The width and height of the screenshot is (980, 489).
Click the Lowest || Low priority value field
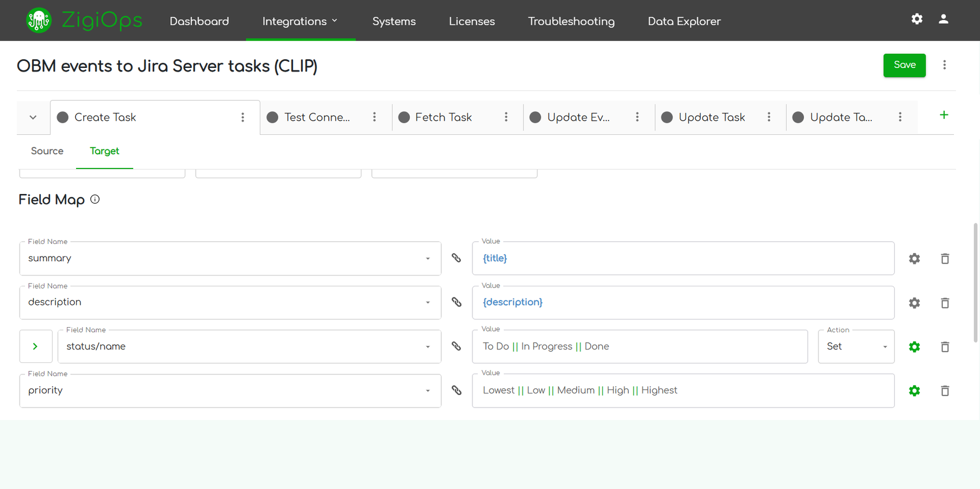pyautogui.click(x=683, y=390)
